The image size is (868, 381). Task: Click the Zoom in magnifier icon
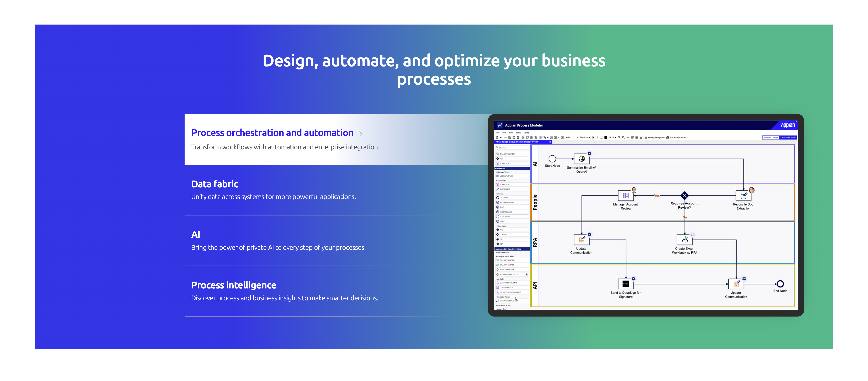623,137
